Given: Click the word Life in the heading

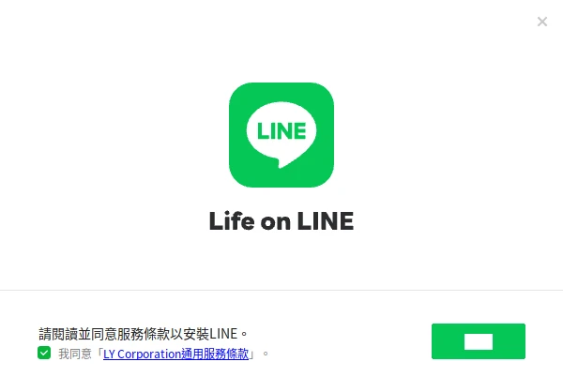Looking at the screenshot, I should point(232,220).
